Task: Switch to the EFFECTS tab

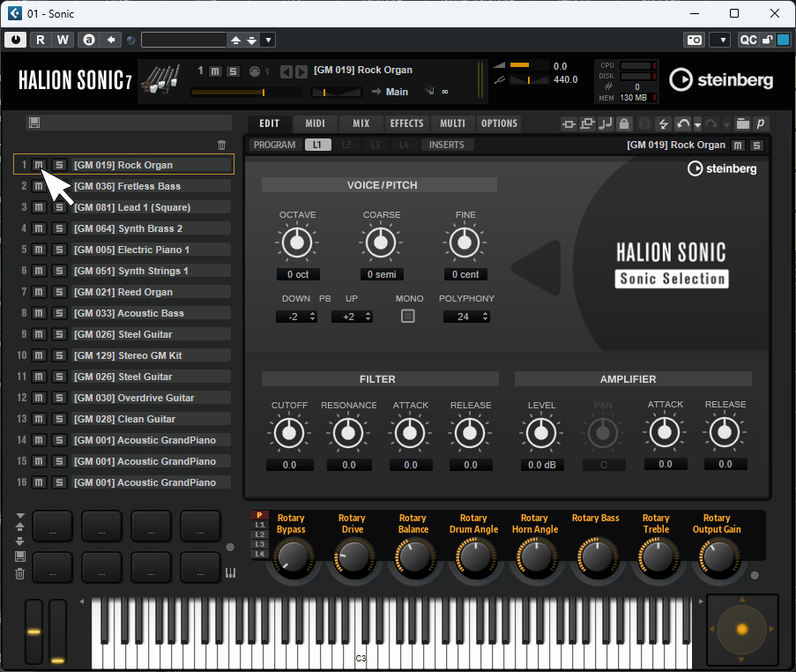Action: point(406,123)
